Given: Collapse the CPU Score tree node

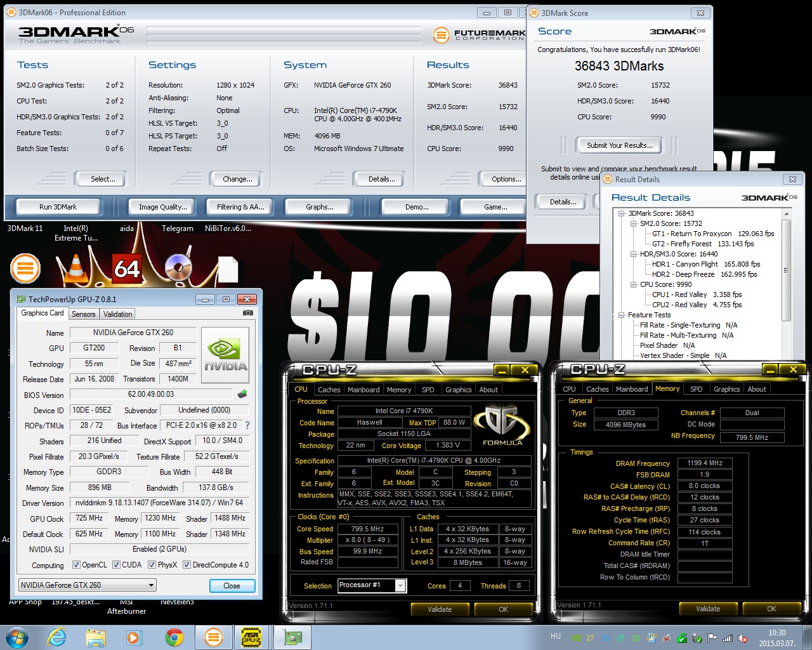Looking at the screenshot, I should (x=633, y=284).
